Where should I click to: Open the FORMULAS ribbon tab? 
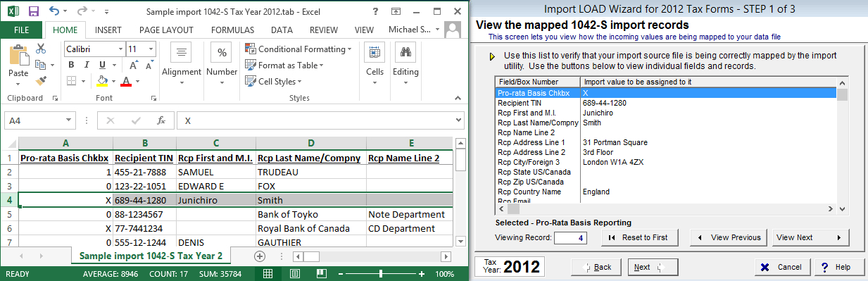pos(232,30)
